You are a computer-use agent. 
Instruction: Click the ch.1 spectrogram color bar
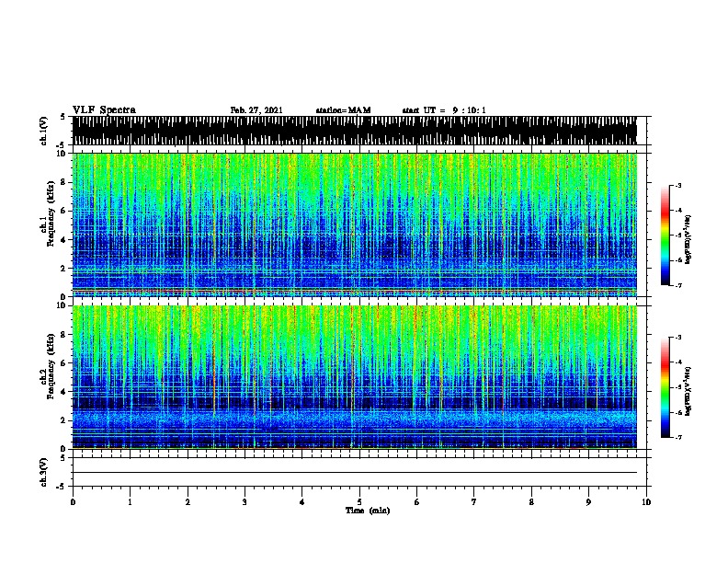pos(665,236)
